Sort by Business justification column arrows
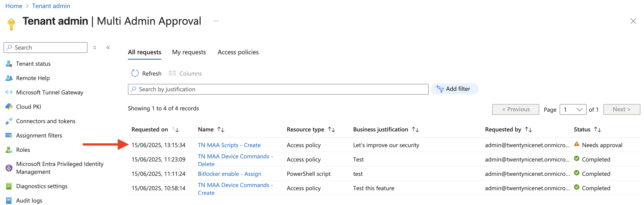This screenshot has width=644, height=205. [416, 129]
